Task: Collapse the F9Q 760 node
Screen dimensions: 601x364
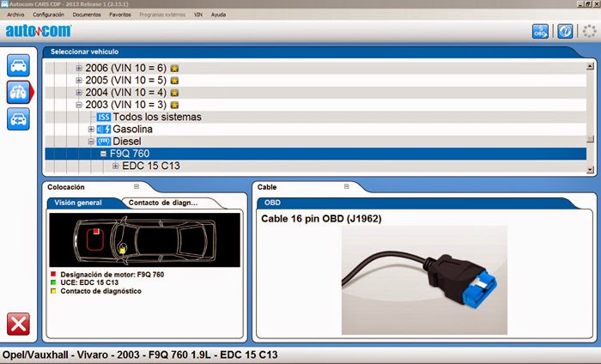Action: [x=103, y=154]
